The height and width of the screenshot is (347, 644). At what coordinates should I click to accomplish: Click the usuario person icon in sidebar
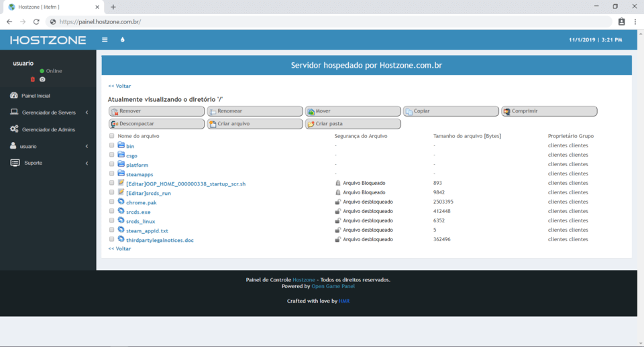point(13,145)
